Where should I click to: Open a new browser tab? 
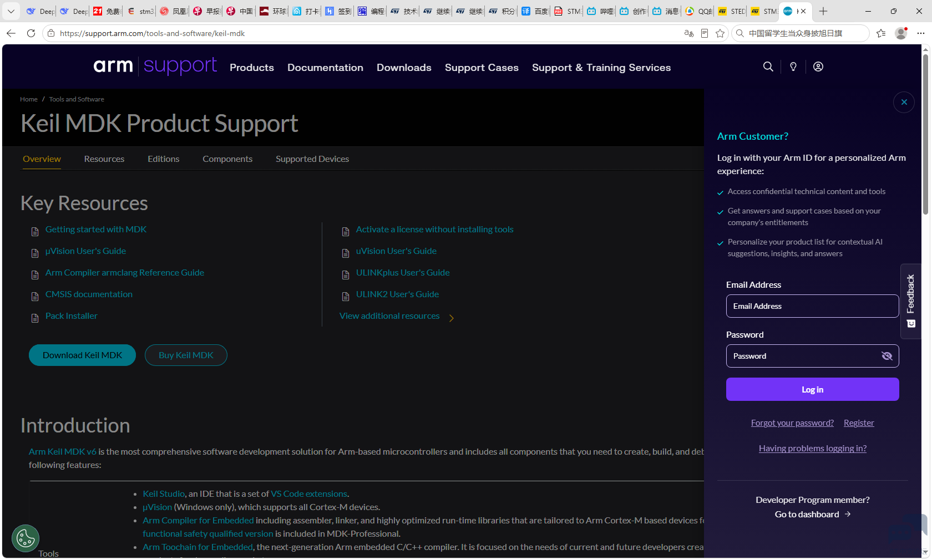[823, 11]
